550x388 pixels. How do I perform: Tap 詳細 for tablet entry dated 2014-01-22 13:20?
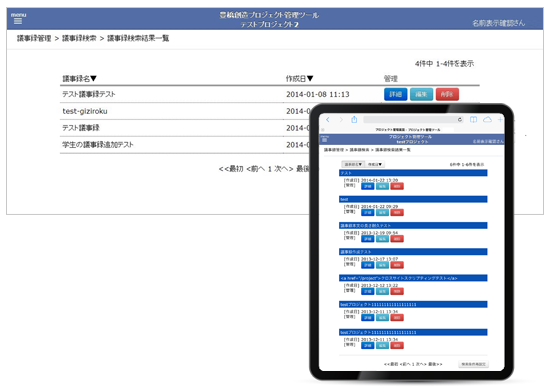[368, 186]
